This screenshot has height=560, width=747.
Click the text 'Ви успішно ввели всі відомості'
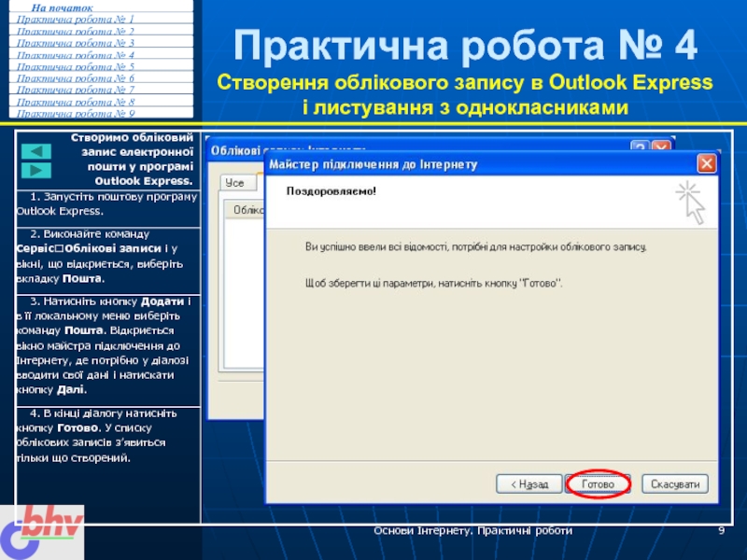coord(376,247)
